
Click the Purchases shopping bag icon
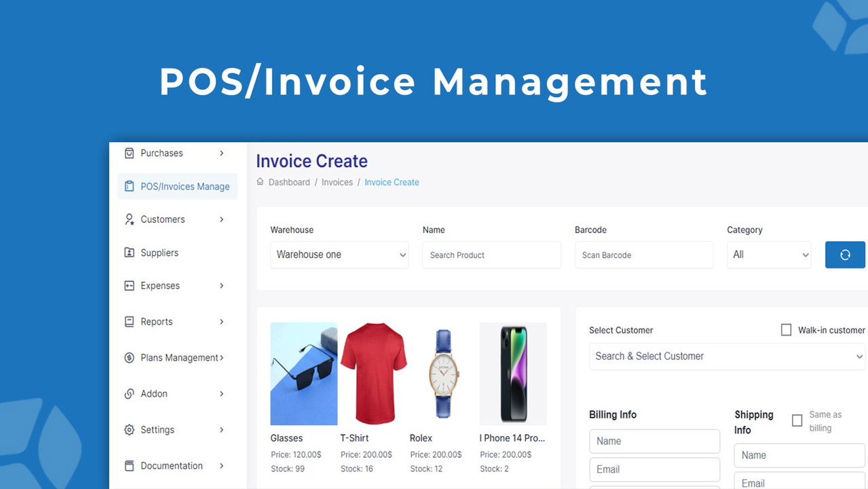(129, 153)
